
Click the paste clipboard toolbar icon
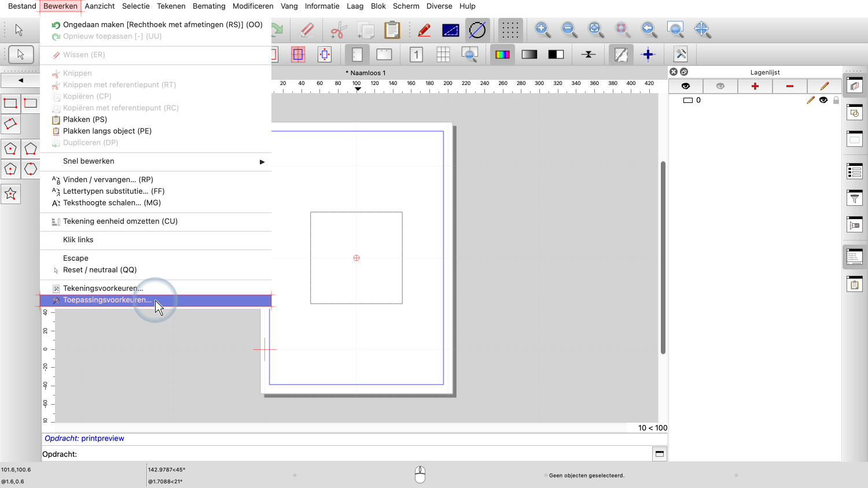[392, 29]
